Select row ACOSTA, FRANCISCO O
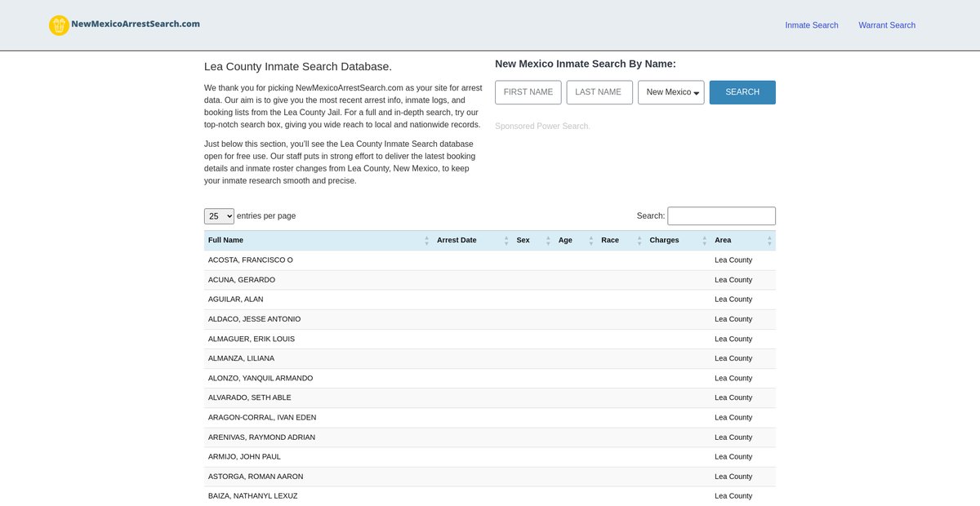 coord(490,260)
